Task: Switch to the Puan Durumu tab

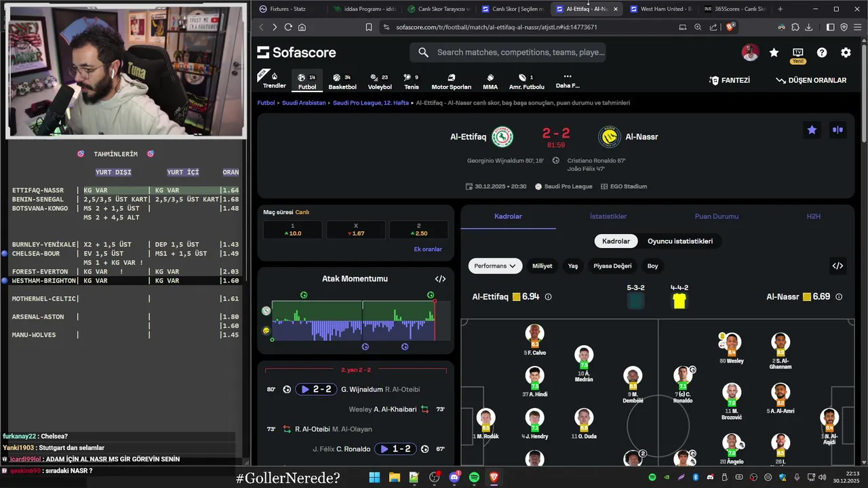Action: click(x=716, y=216)
